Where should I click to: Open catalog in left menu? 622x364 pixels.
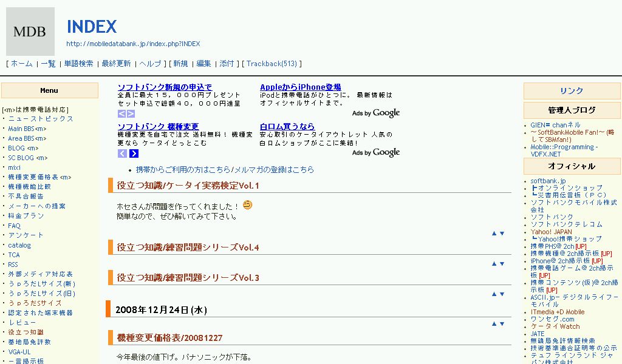point(19,245)
